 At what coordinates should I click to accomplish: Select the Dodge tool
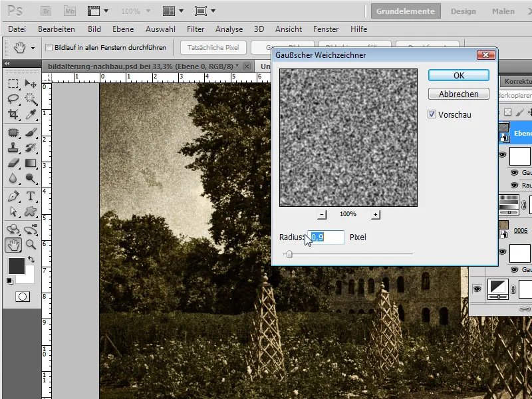coord(31,178)
